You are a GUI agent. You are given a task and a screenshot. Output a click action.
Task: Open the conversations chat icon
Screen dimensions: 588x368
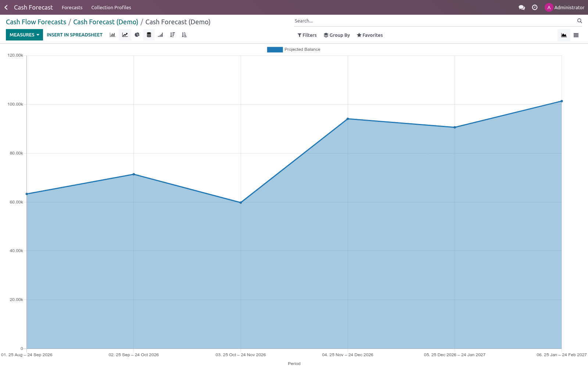pyautogui.click(x=522, y=7)
